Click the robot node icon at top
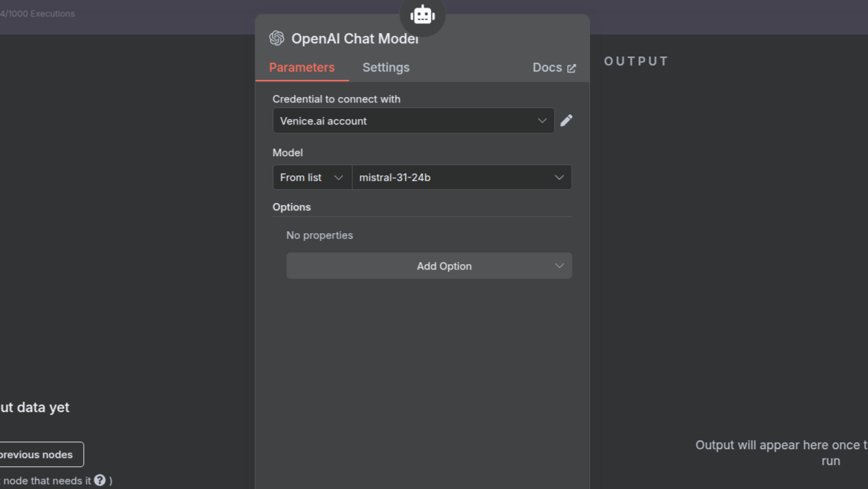Viewport: 868px width, 489px height. pyautogui.click(x=422, y=14)
